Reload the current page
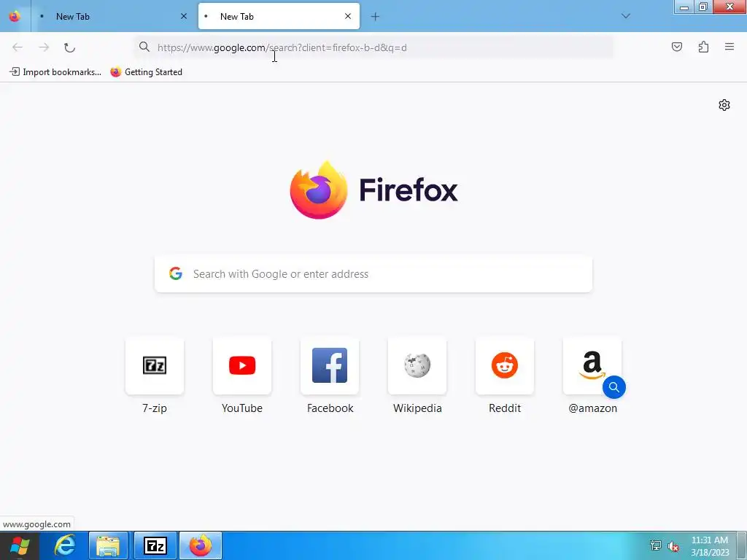This screenshot has height=560, width=747. [69, 47]
